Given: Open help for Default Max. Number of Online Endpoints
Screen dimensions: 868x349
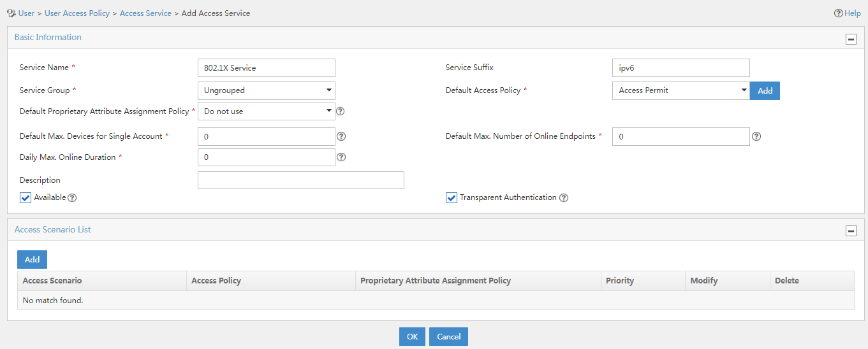Looking at the screenshot, I should click(756, 136).
